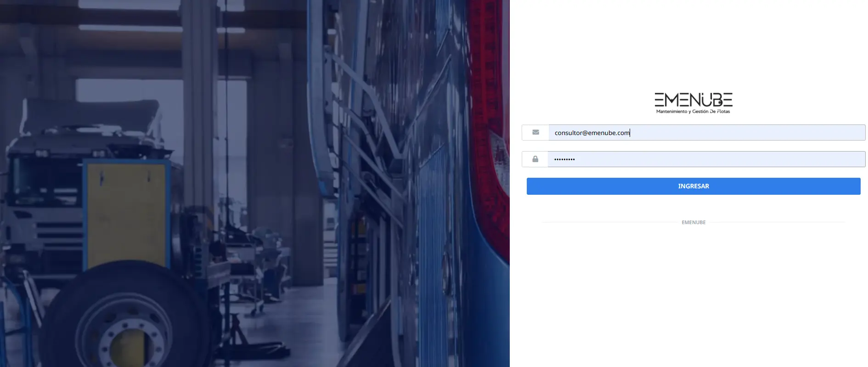This screenshot has width=868, height=367.
Task: Click the envelope icon beside the email field
Action: tap(535, 132)
